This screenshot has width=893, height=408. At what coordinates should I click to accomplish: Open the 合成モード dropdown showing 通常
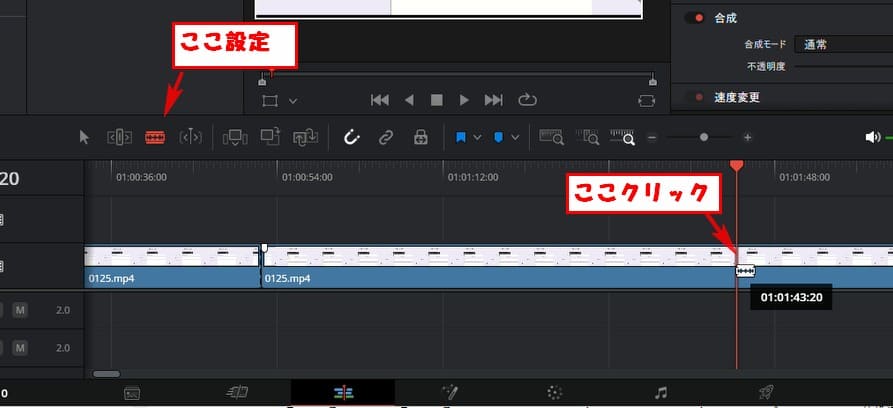point(842,44)
